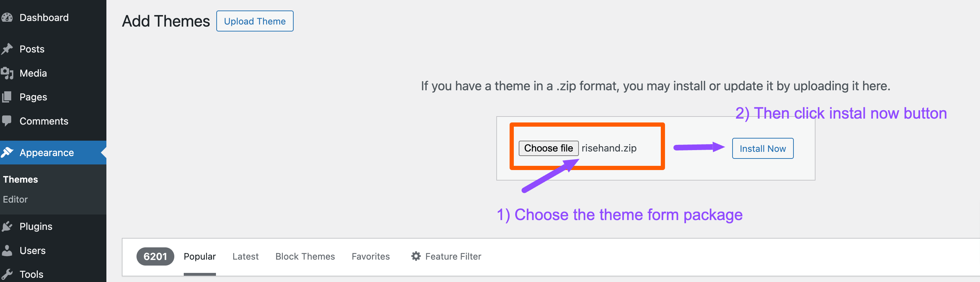Click Choose file to browse

[548, 148]
